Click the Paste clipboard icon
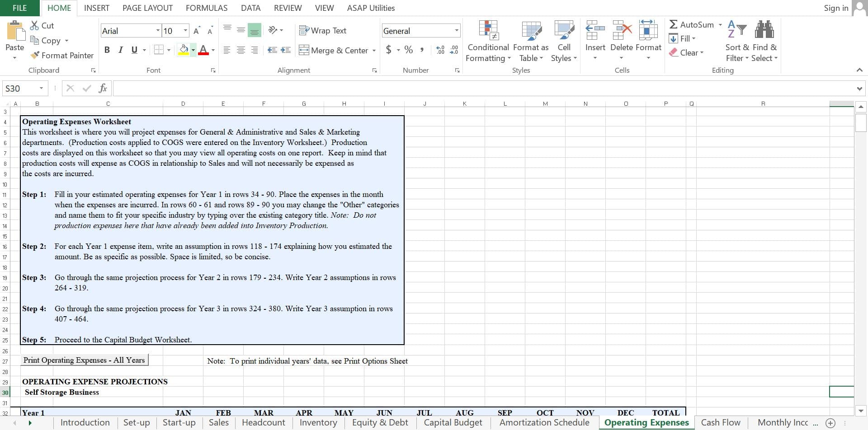 (16, 31)
